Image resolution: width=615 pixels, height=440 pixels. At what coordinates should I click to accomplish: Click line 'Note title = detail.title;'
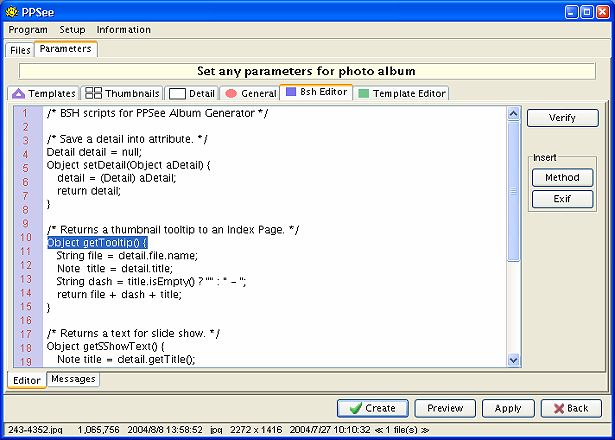[x=115, y=269]
